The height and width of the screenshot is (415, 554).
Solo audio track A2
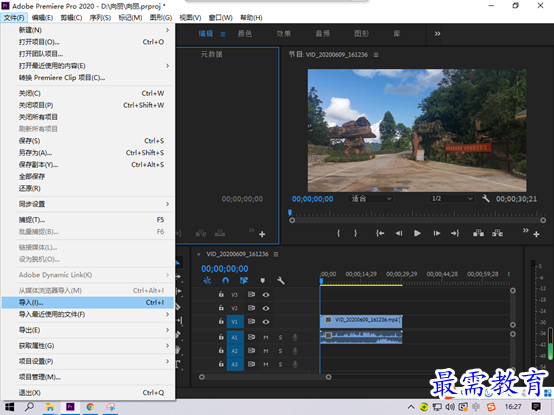280,351
